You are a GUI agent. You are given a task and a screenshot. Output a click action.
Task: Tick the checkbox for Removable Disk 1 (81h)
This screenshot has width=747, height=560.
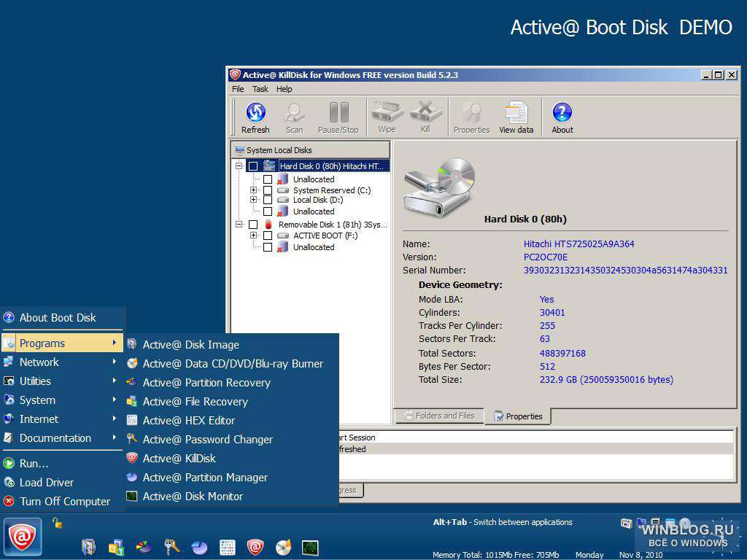click(253, 225)
